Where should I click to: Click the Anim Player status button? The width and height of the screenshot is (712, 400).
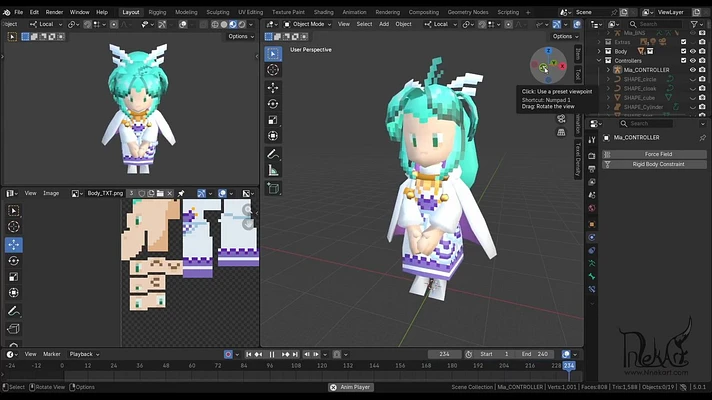tap(350, 387)
